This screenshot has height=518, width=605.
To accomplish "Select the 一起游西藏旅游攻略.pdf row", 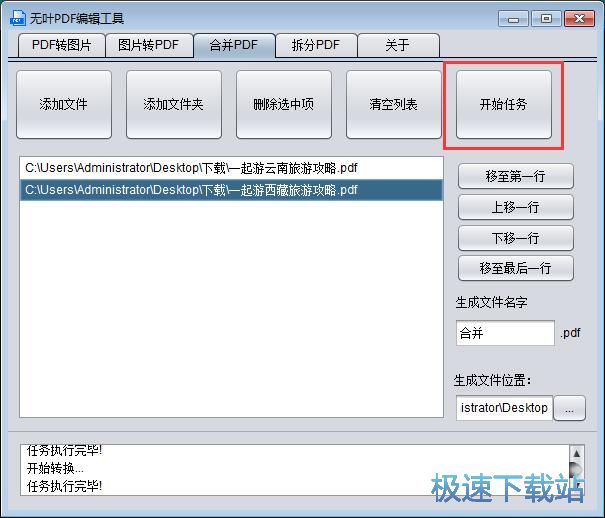I will click(x=231, y=190).
